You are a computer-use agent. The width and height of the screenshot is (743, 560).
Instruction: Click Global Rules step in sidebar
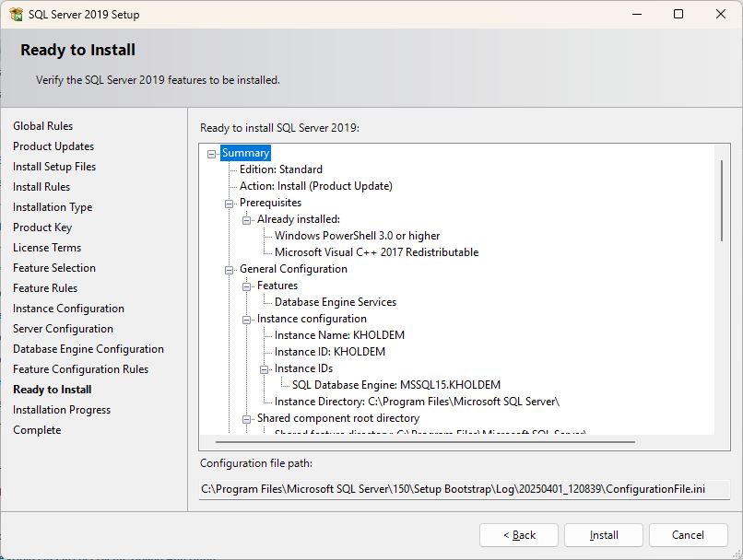tap(42, 126)
